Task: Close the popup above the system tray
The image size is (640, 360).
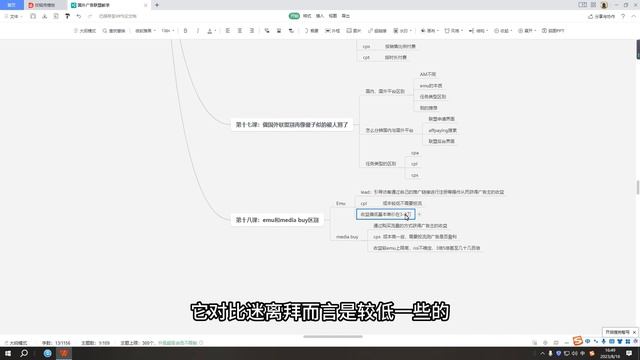Action: [x=634, y=332]
